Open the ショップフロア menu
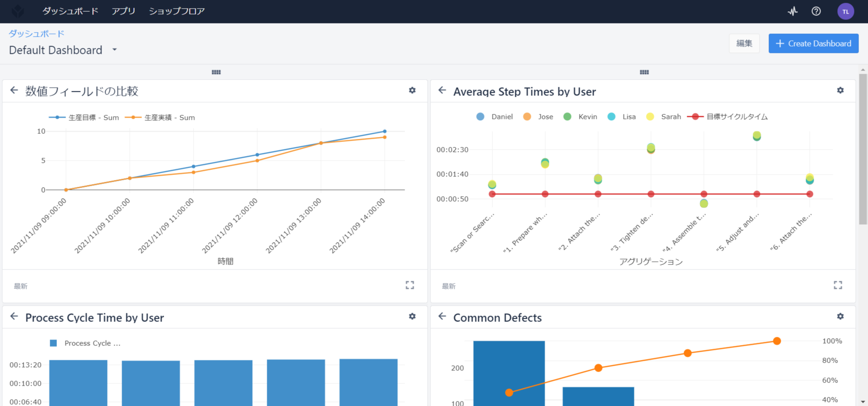This screenshot has height=406, width=868. point(177,11)
